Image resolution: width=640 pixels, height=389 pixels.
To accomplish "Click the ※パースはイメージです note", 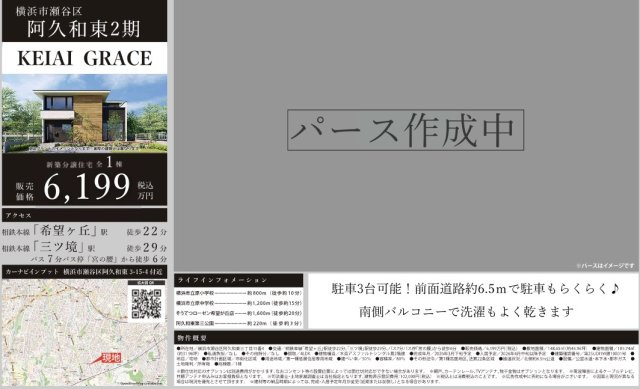I will (x=605, y=266).
